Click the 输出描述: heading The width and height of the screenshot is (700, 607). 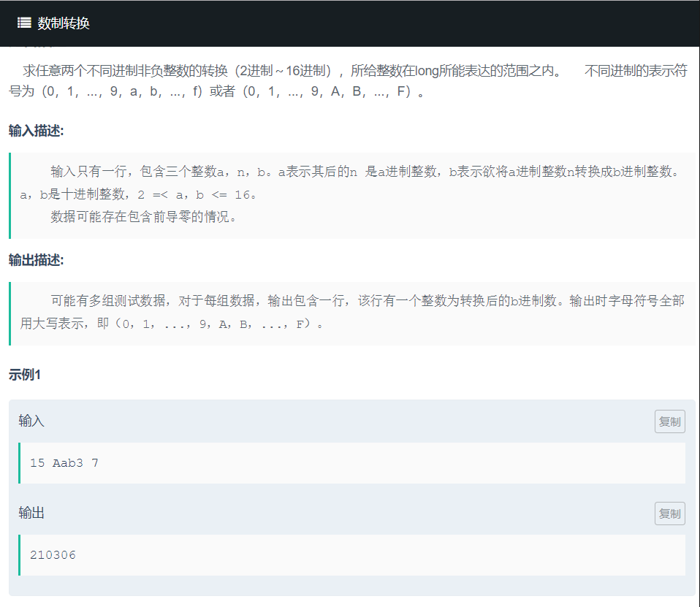click(36, 260)
